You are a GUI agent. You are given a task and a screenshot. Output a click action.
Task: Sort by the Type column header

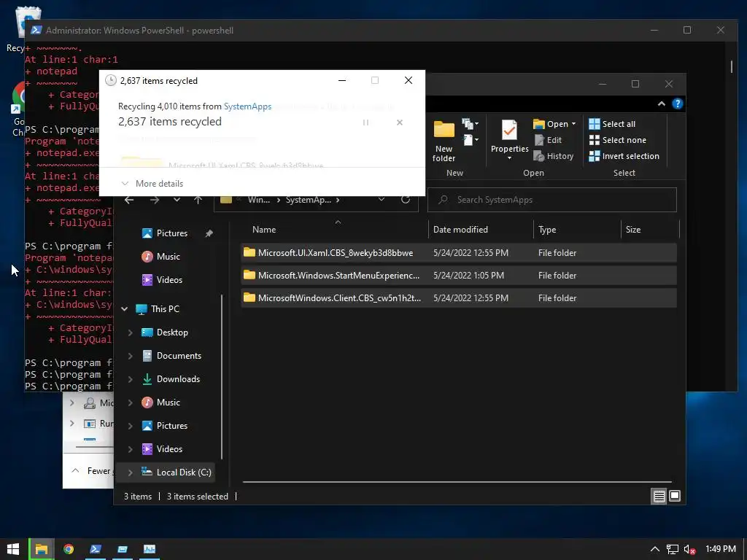click(547, 230)
